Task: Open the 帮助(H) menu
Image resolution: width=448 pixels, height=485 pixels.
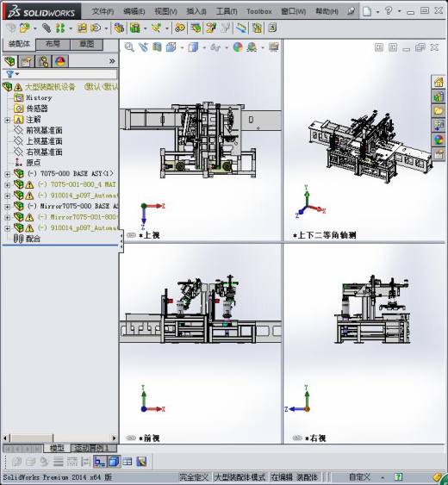Action: coord(327,11)
